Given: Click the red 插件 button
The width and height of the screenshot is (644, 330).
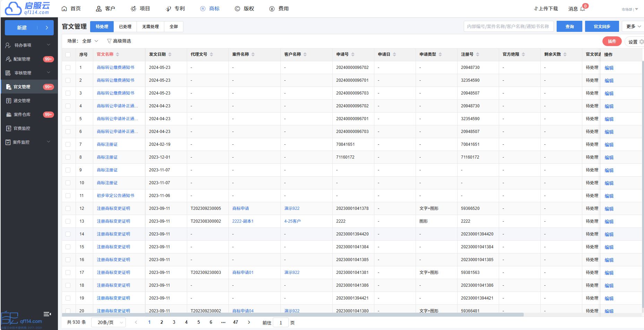Looking at the screenshot, I should [x=612, y=42].
